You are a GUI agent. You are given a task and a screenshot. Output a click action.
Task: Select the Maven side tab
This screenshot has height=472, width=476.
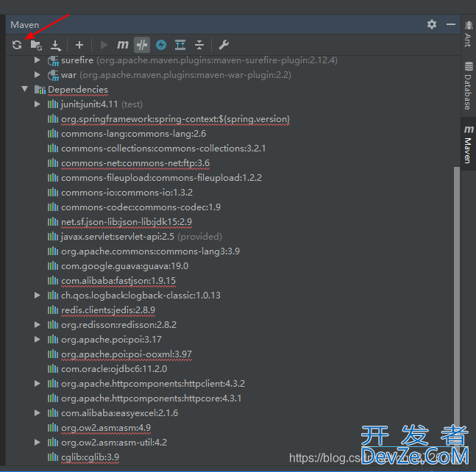coord(468,144)
